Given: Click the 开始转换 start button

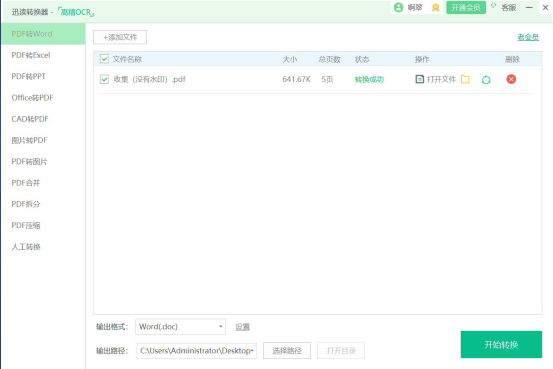Looking at the screenshot, I should pyautogui.click(x=501, y=344).
